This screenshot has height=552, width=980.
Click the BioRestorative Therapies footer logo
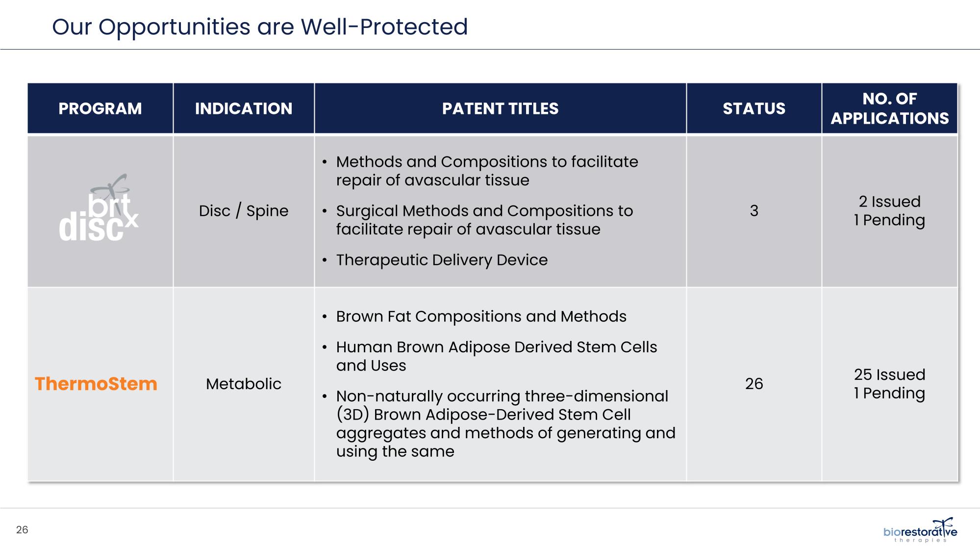pyautogui.click(x=920, y=531)
